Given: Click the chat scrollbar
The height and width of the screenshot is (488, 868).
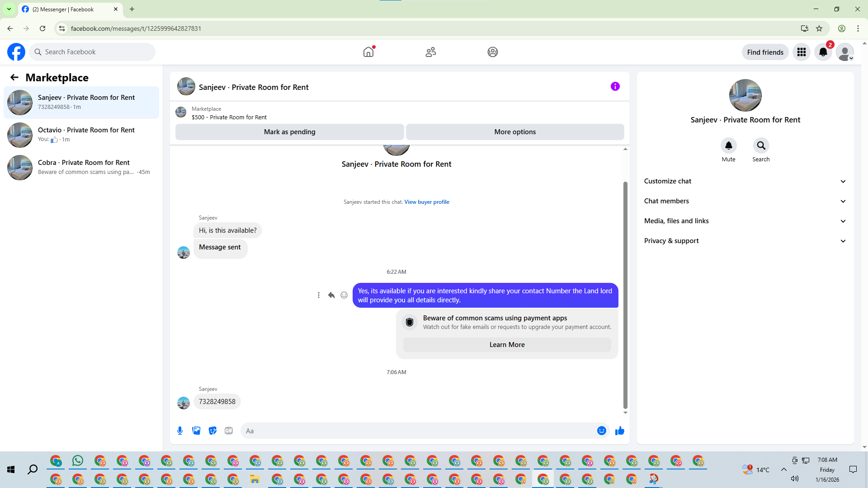Looking at the screenshot, I should pyautogui.click(x=625, y=294).
